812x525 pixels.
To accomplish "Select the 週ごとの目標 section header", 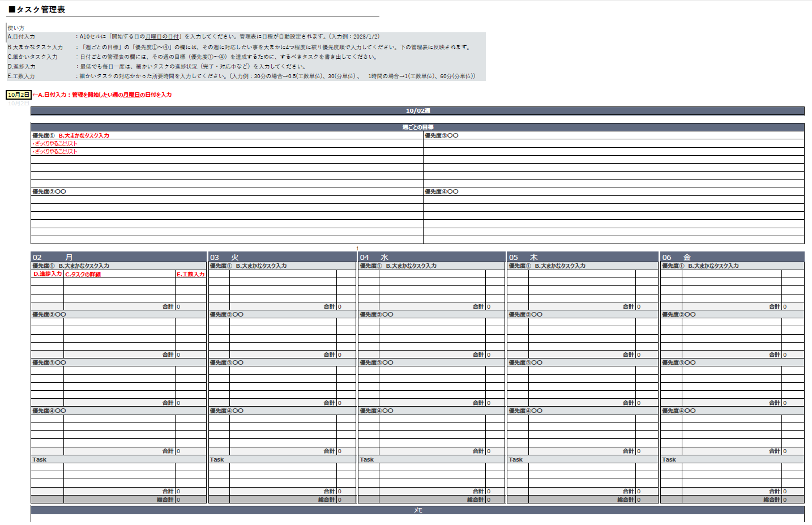I will tap(417, 127).
